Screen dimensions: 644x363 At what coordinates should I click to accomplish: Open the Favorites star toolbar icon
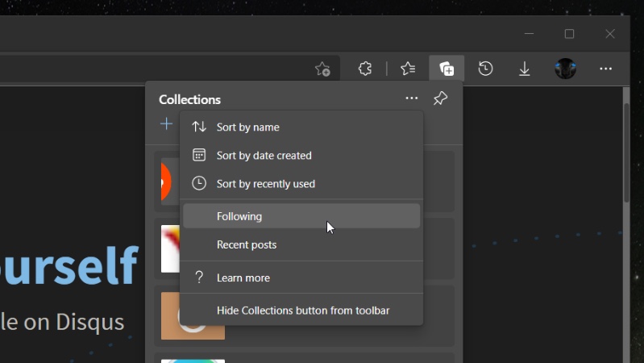(408, 69)
